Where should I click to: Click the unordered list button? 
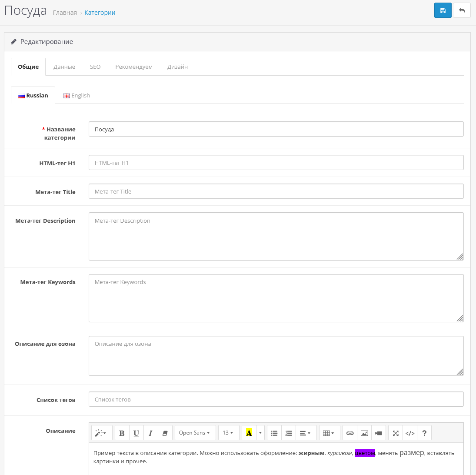[274, 433]
